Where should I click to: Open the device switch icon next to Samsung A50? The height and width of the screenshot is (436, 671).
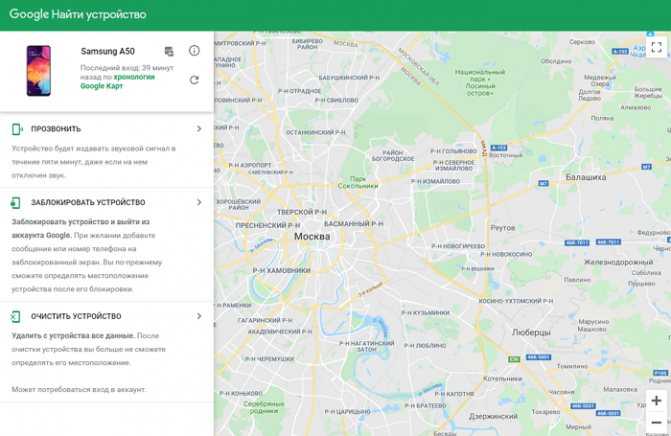(x=169, y=51)
